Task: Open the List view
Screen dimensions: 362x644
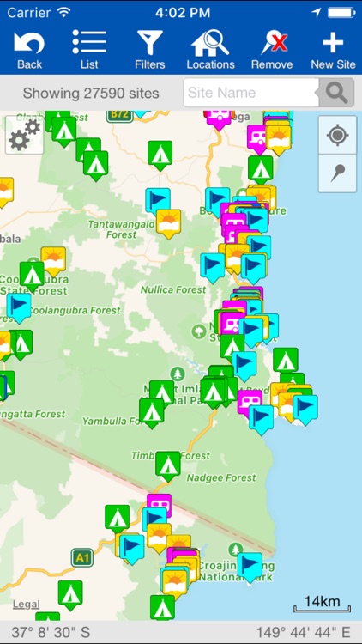Action: [89, 50]
